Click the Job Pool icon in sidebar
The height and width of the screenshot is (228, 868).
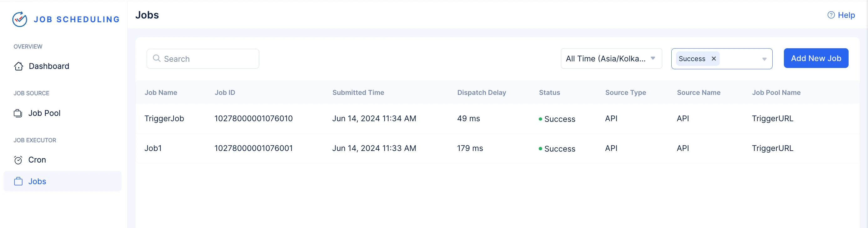click(x=18, y=113)
